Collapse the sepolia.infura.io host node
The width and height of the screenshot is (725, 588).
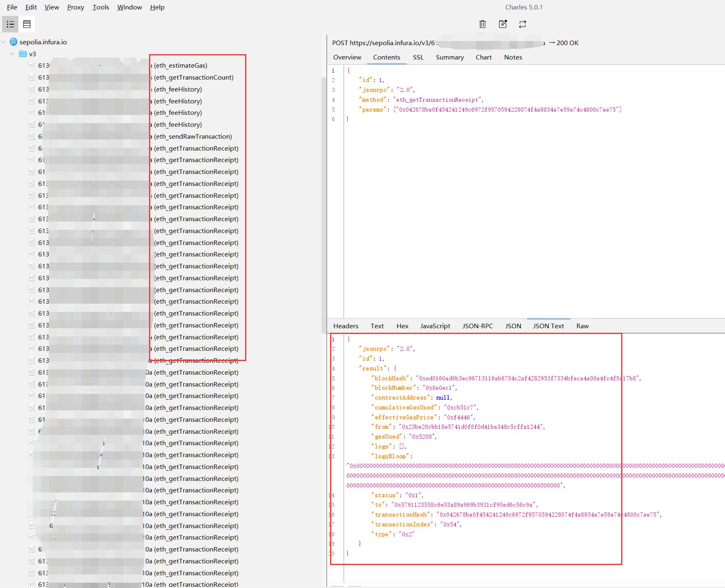click(4, 42)
